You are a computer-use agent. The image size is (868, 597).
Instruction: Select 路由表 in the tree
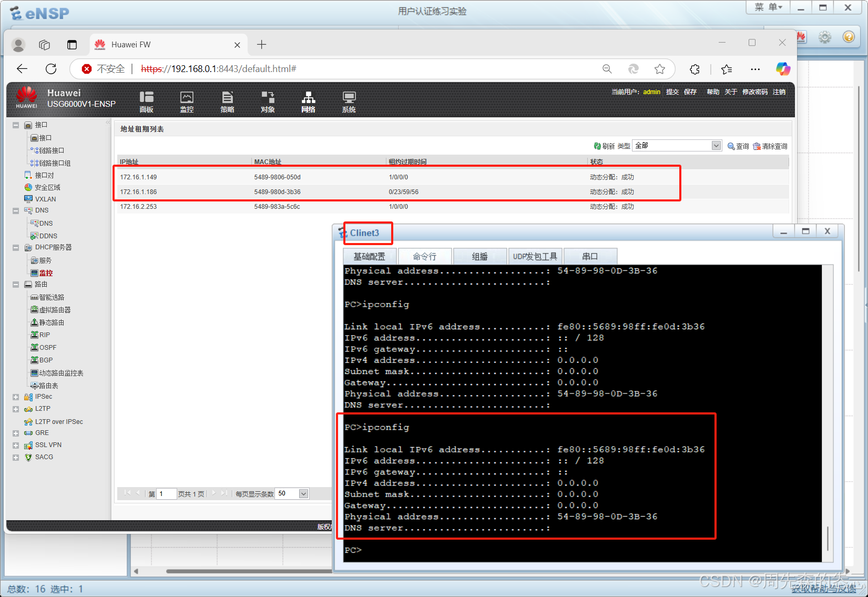pyautogui.click(x=48, y=386)
